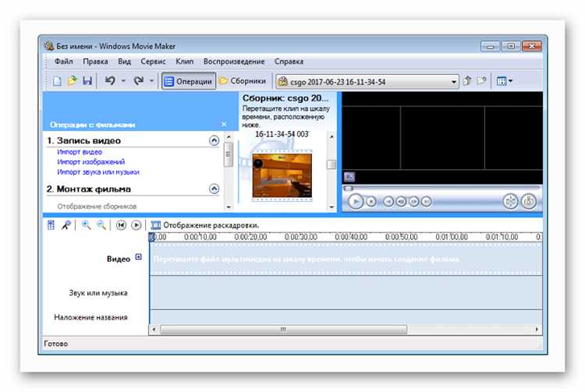This screenshot has height=392, width=585.
Task: Click the Наложение названия track label
Action: coord(90,317)
